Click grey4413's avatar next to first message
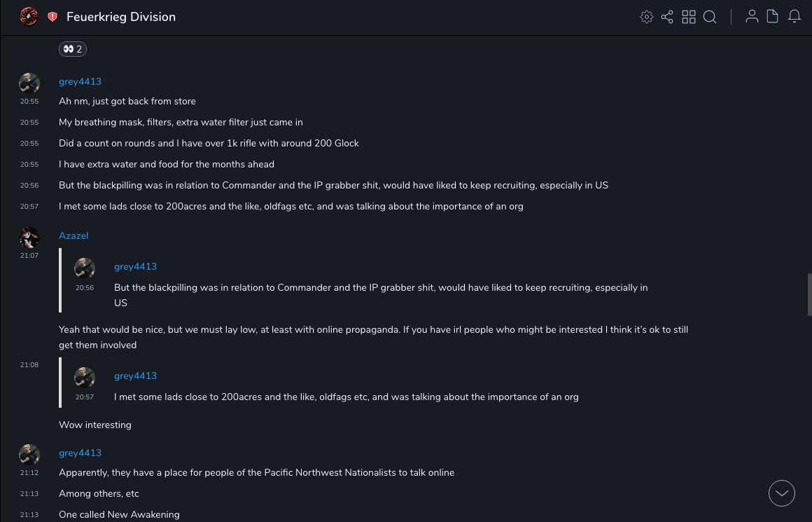This screenshot has height=522, width=812. [x=29, y=83]
